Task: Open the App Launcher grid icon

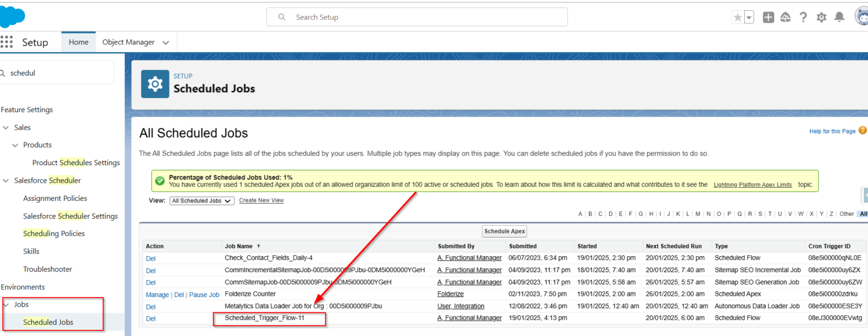Action: 7,42
